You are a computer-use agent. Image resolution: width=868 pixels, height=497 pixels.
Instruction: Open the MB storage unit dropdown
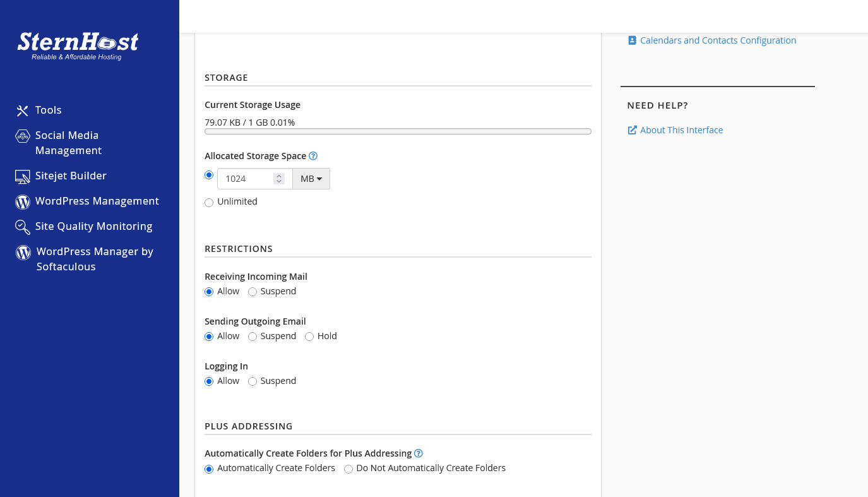pos(311,179)
